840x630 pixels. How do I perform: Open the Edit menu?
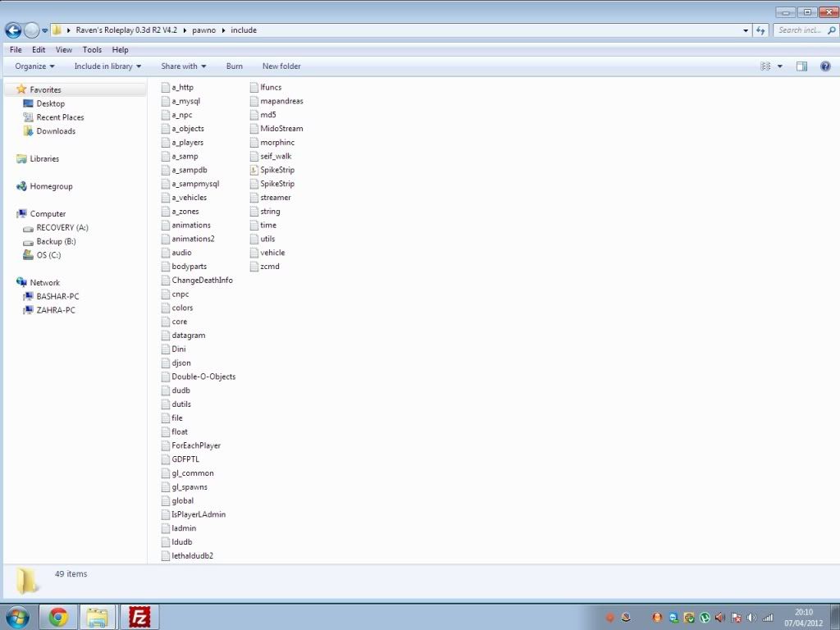tap(39, 50)
